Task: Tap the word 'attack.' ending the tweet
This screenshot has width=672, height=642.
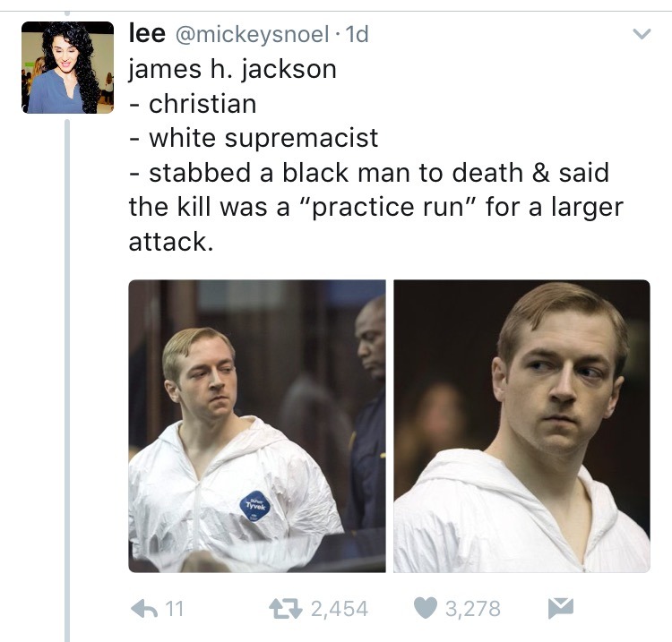Action: click(170, 242)
